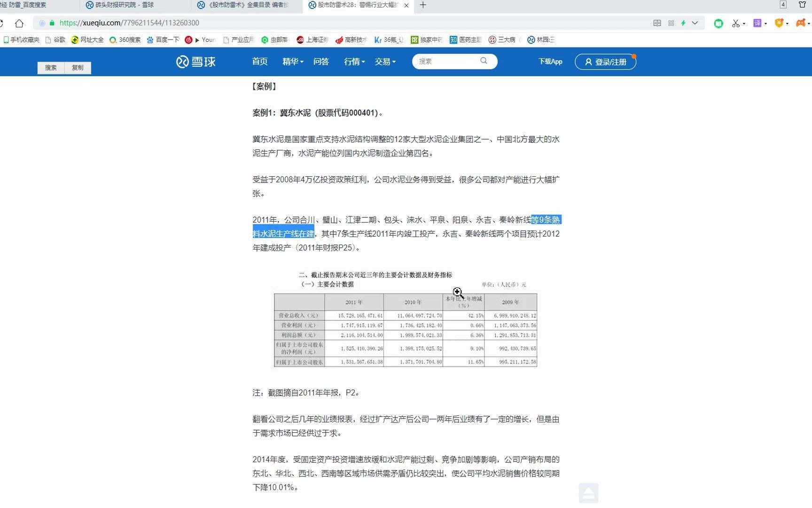Image resolution: width=812 pixels, height=508 pixels.
Task: Click the 雪球 site logo
Action: click(196, 62)
